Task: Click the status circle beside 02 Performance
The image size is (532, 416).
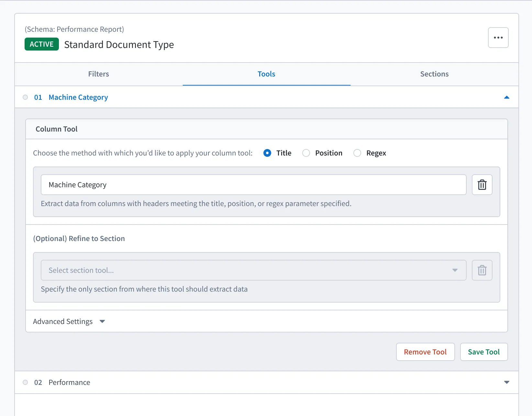Action: (x=25, y=382)
